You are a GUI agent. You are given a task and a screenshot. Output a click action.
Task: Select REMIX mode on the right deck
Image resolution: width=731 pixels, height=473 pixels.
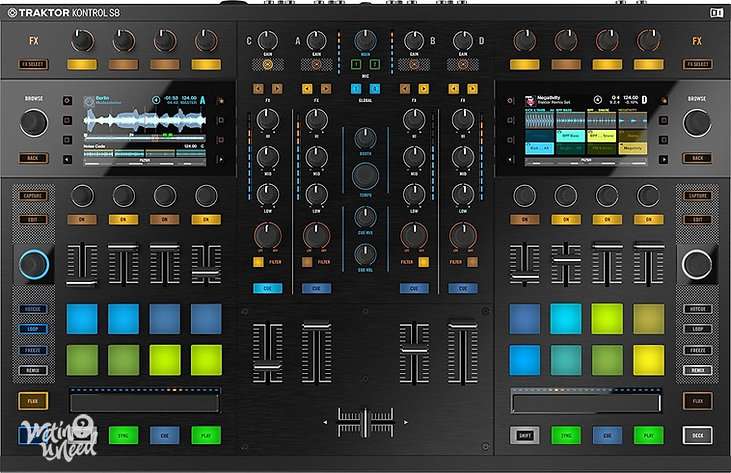click(697, 370)
